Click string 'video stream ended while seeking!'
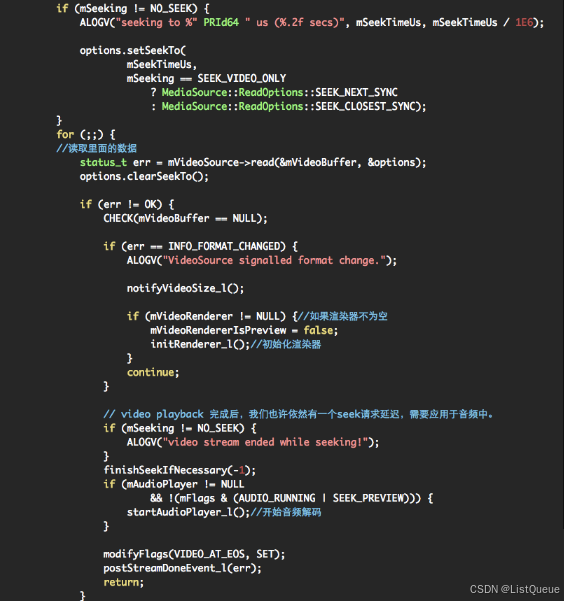 (x=265, y=442)
